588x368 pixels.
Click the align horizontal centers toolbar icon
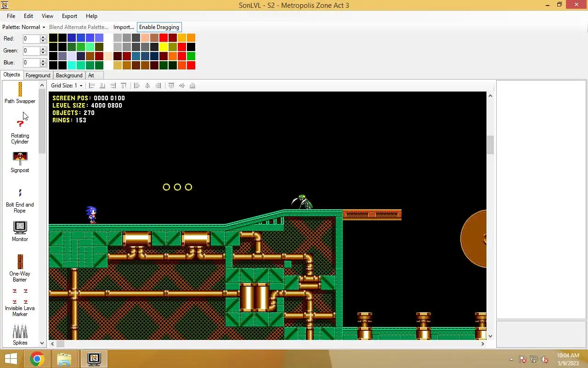[x=147, y=86]
